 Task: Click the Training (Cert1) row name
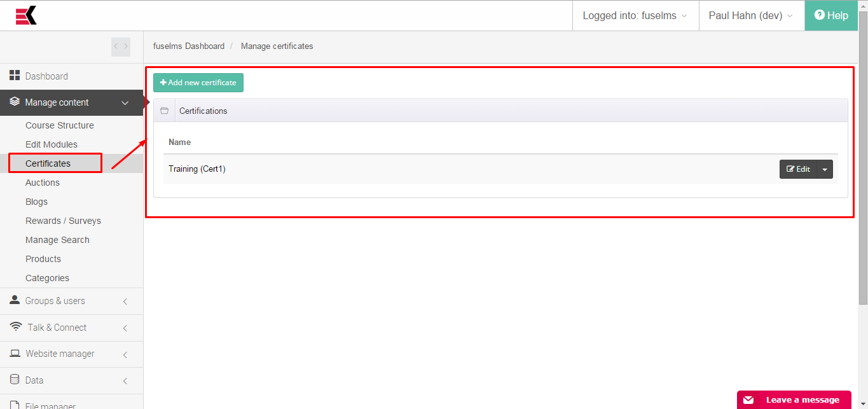click(x=197, y=169)
